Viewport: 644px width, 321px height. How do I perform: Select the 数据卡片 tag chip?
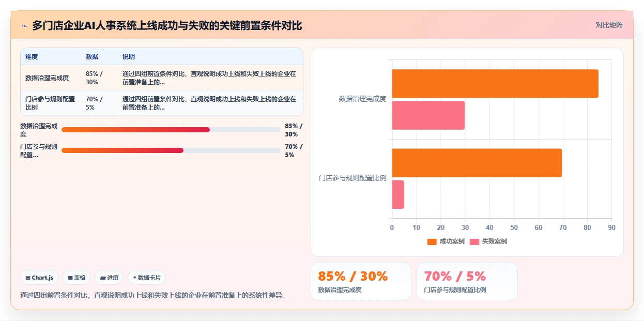pos(147,278)
